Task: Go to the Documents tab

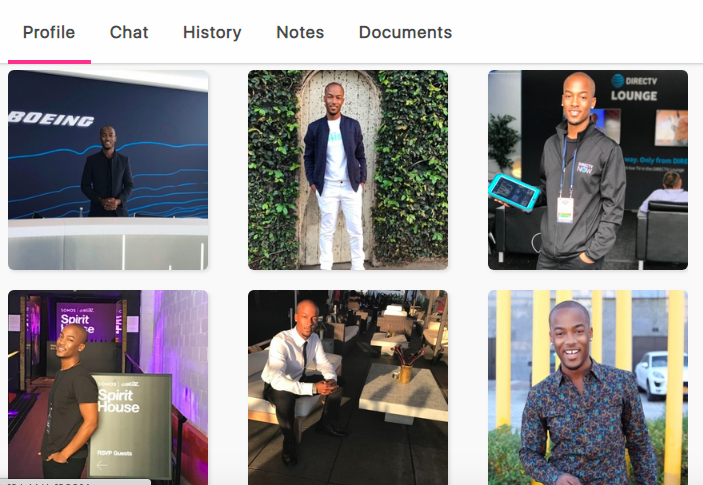Action: click(x=405, y=32)
